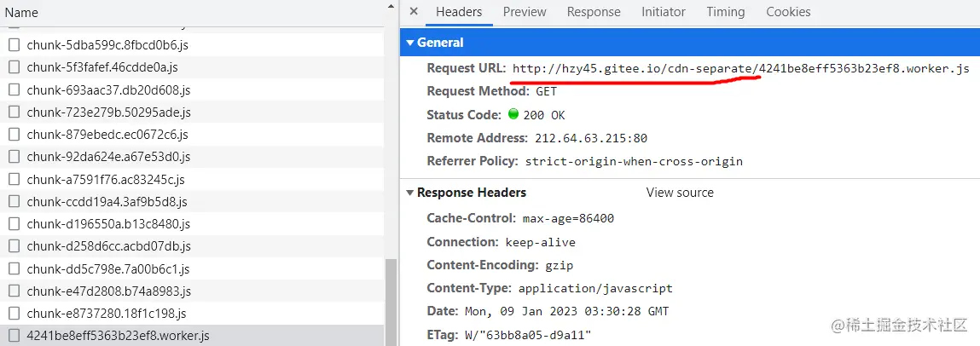The image size is (980, 346).
Task: Click the file icon for chunk-879ebedc.ec0672c6.js
Action: (x=14, y=135)
